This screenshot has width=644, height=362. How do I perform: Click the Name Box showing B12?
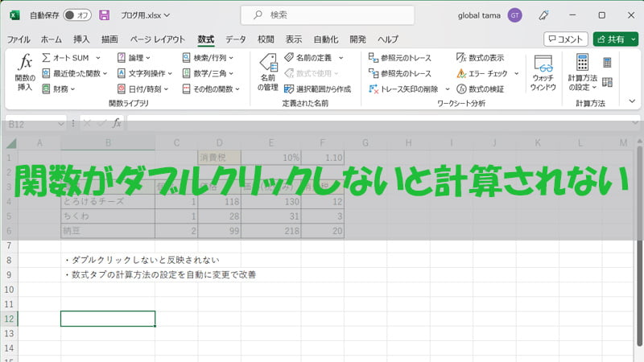[32, 123]
